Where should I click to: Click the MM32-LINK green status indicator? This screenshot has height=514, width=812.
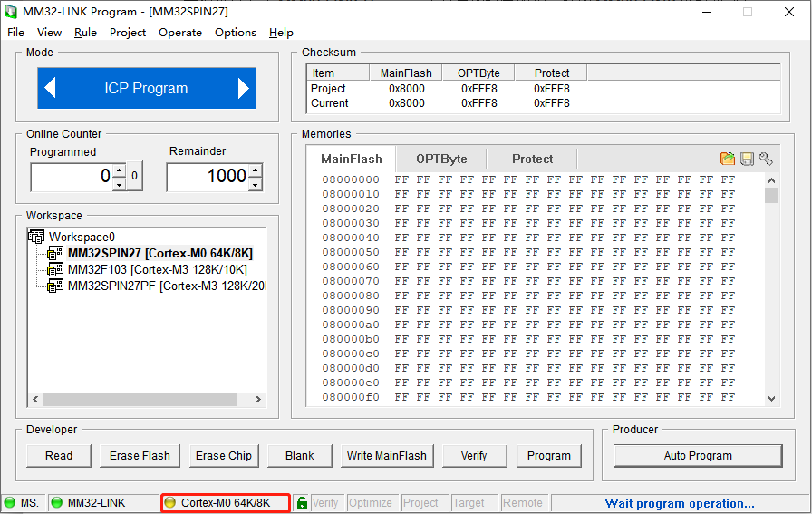[x=57, y=502]
